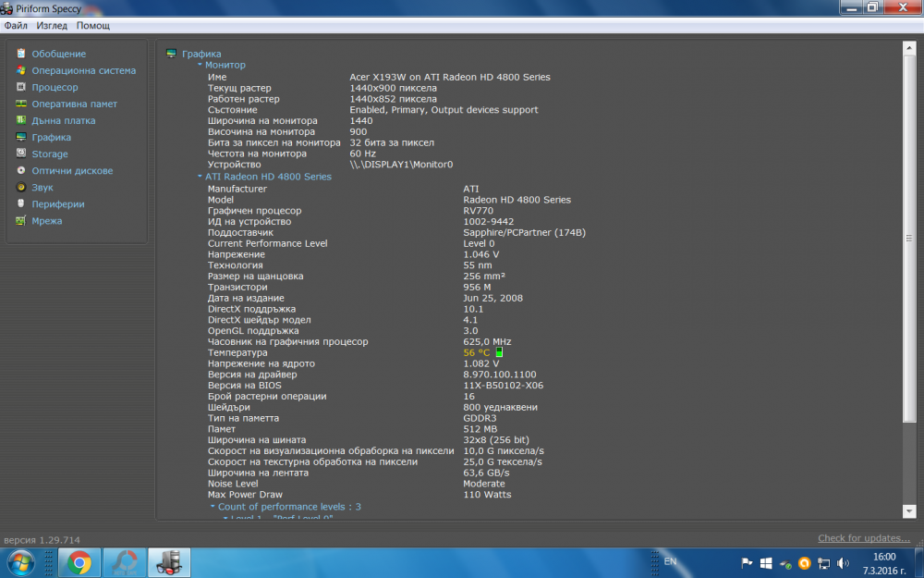Image resolution: width=924 pixels, height=578 pixels.
Task: Click the scrollbar up arrow
Action: pos(908,47)
